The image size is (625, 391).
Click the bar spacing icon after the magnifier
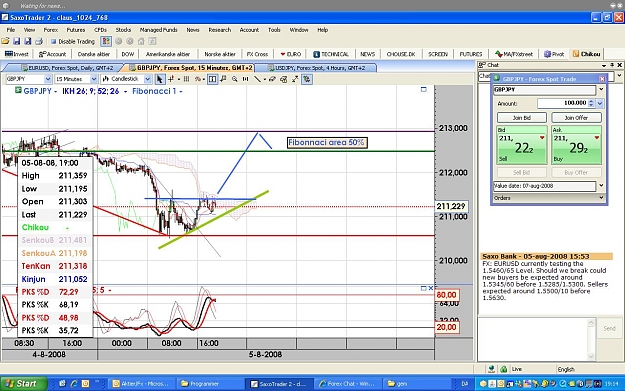[246, 79]
